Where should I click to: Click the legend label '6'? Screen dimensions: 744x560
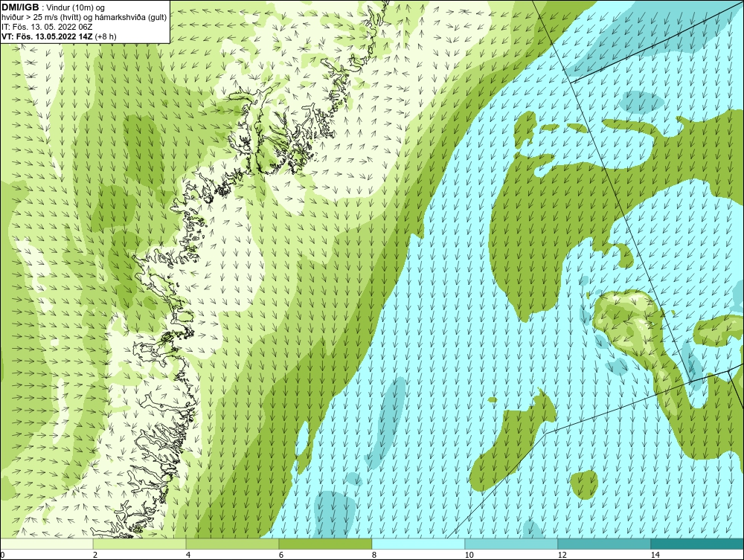281,555
